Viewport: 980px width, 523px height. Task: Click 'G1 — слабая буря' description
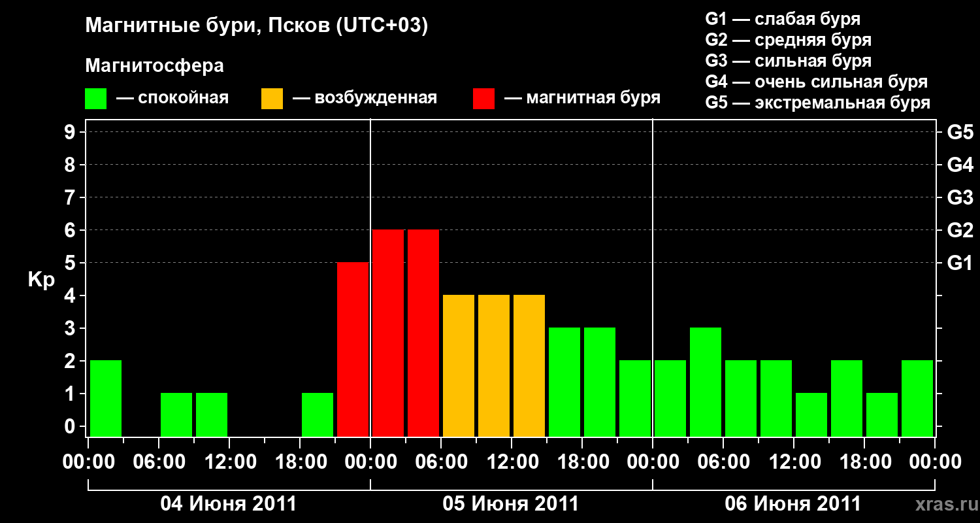coord(783,18)
